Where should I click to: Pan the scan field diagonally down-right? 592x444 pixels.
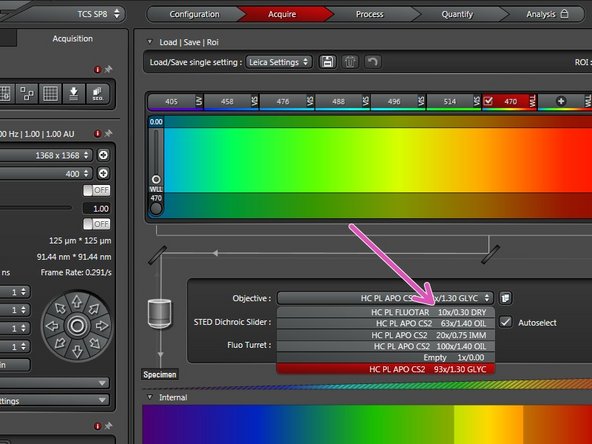point(94,343)
